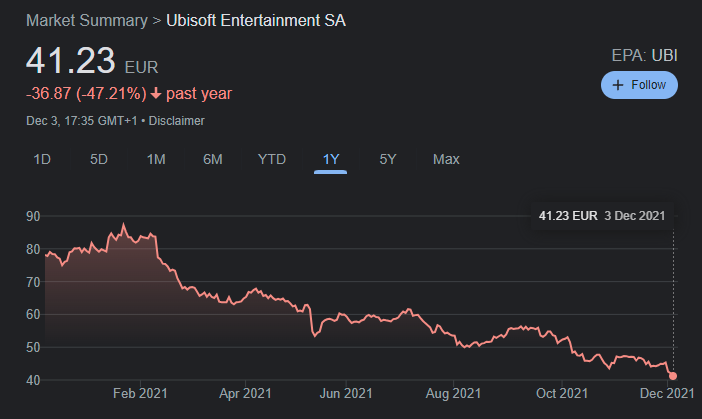Select the 1Y time range tab
702x419 pixels.
(331, 159)
